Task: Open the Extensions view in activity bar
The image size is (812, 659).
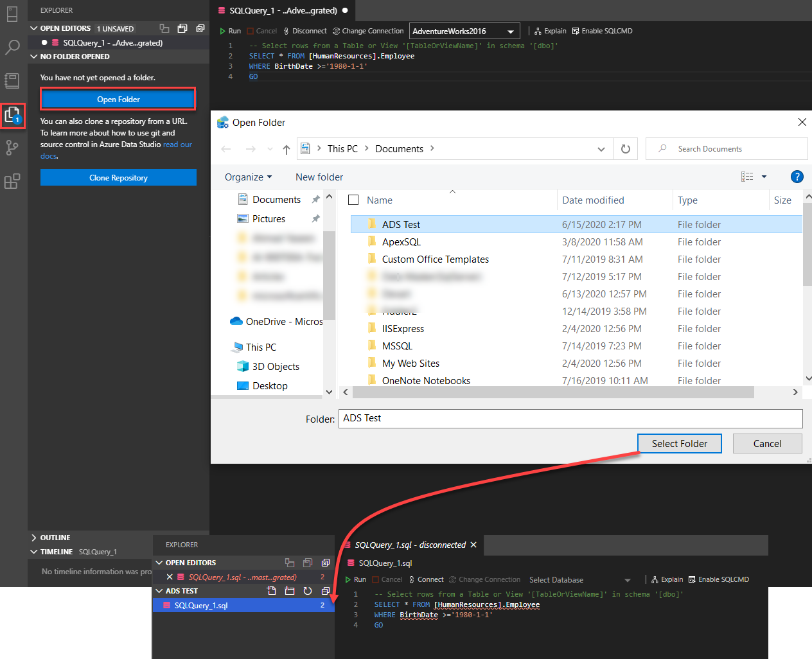Action: click(12, 182)
